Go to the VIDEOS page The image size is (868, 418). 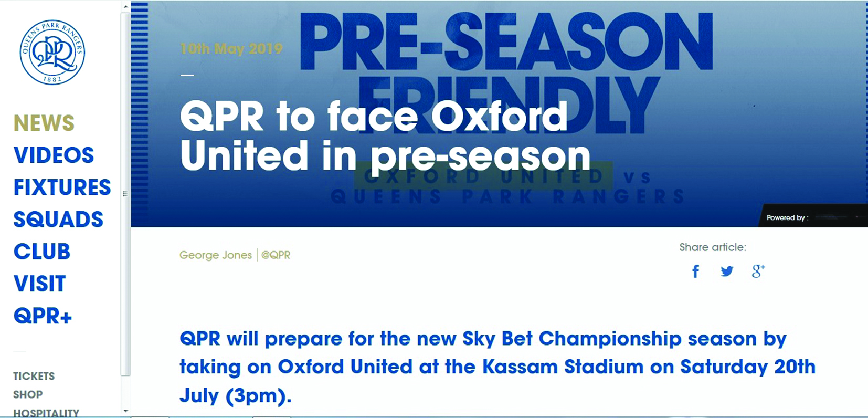coord(54,155)
